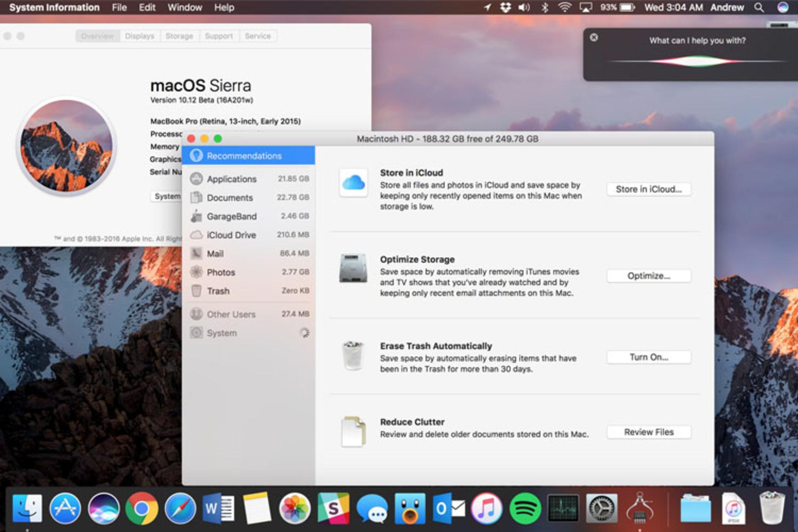
Task: Select Recommendations in the storage sidebar
Action: pyautogui.click(x=249, y=156)
